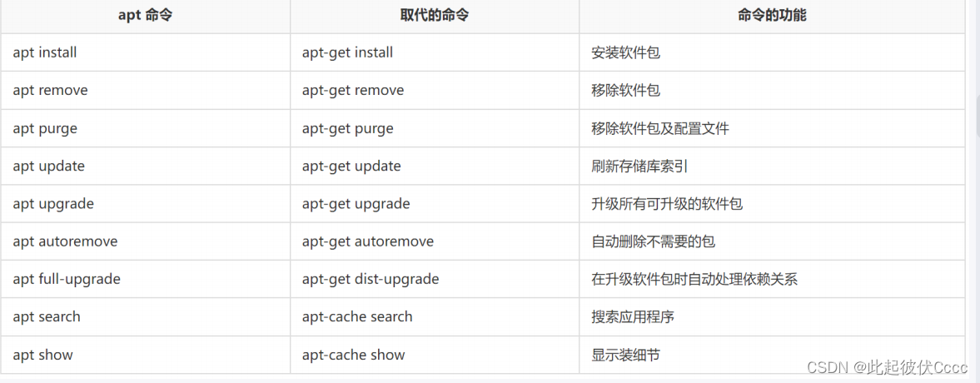This screenshot has height=383, width=980.
Task: Select the "apt install" cell
Action: (45, 52)
